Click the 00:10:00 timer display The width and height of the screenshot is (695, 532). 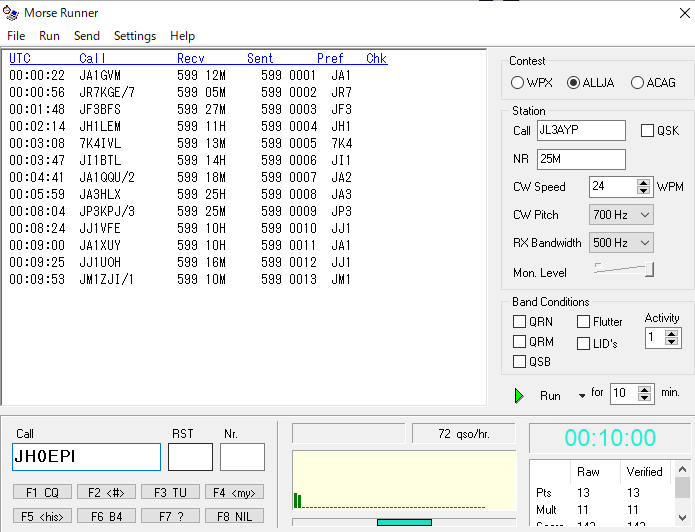pos(610,438)
